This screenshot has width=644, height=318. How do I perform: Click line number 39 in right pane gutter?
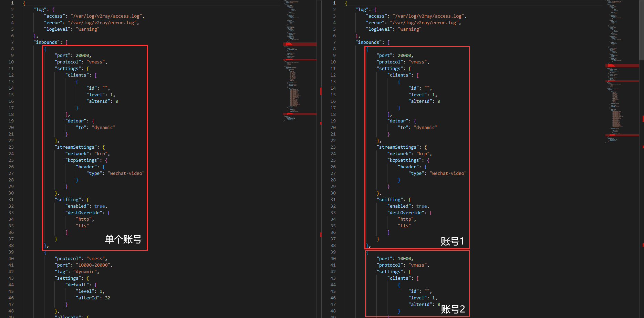[x=333, y=252]
